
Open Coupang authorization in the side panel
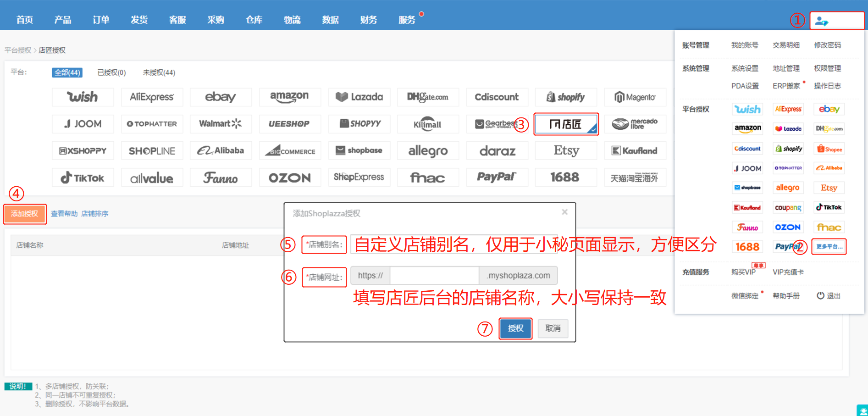point(788,207)
